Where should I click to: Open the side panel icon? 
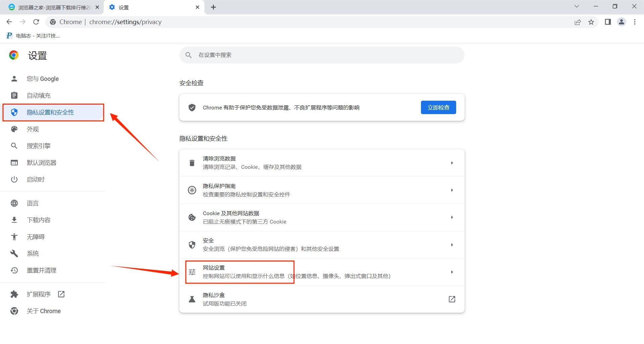608,22
